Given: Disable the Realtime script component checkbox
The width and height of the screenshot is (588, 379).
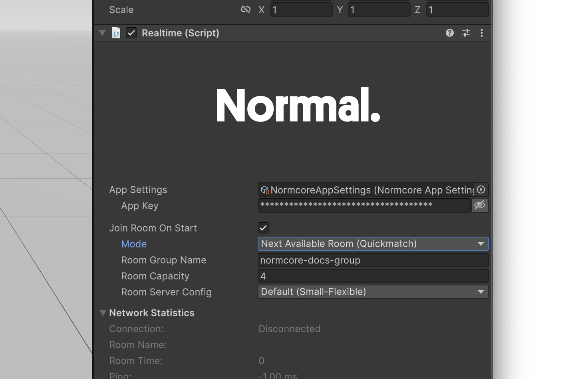Looking at the screenshot, I should pos(131,33).
